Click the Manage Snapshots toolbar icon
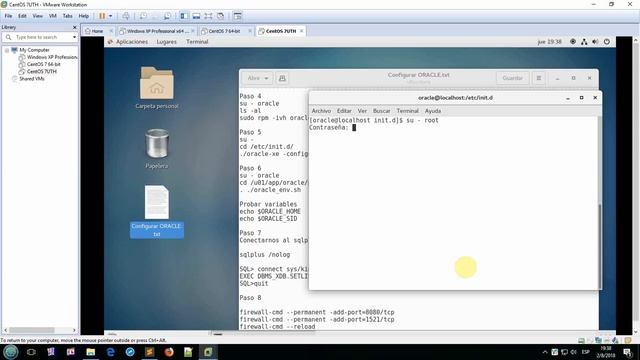The image size is (640, 360). pos(167,16)
